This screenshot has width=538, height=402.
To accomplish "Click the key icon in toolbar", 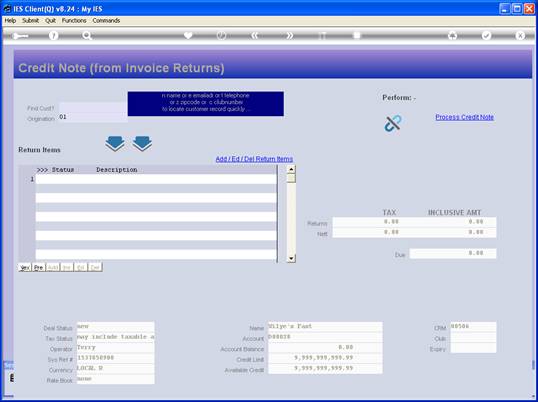I will point(20,36).
